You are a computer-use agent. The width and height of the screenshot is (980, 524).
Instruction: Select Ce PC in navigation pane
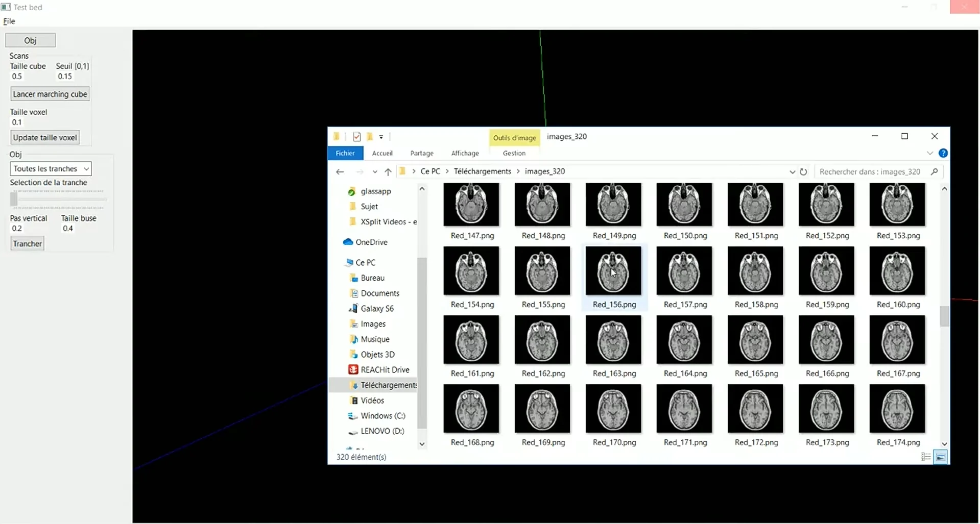365,263
